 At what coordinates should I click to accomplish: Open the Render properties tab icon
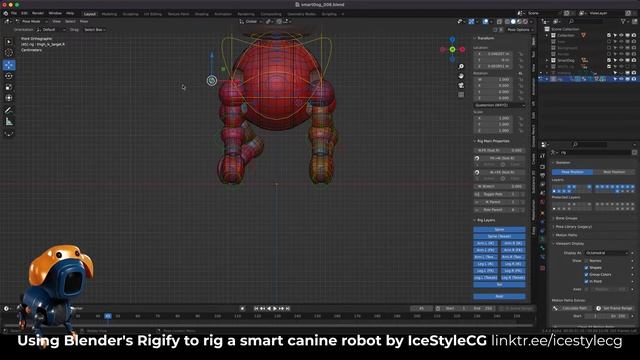point(542,167)
